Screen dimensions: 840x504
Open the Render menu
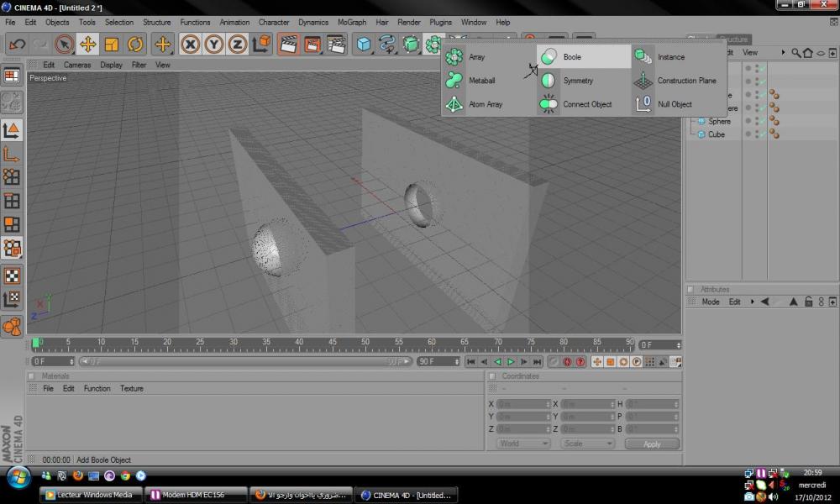point(409,22)
